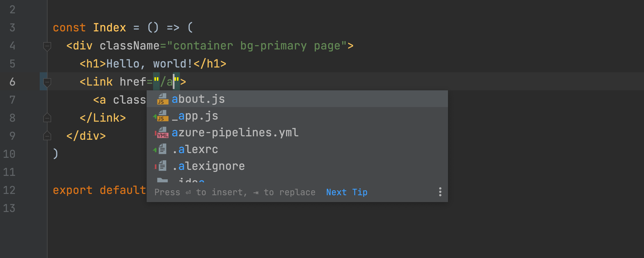This screenshot has height=258, width=644.
Task: Click the fold end marker at closing Link tag
Action: [x=47, y=118]
